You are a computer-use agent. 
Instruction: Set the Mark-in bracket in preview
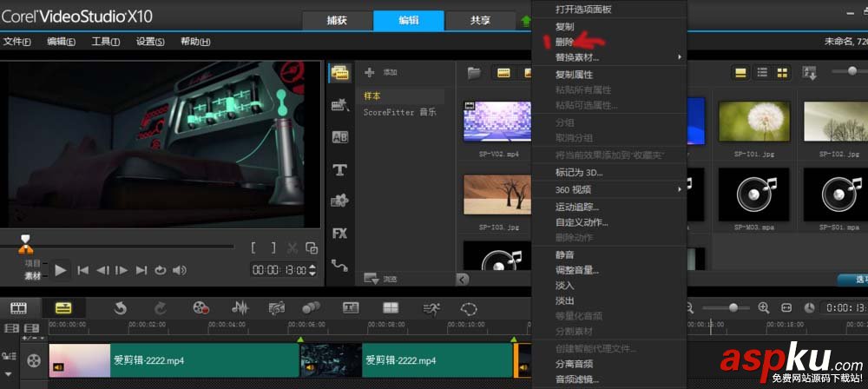coord(253,248)
